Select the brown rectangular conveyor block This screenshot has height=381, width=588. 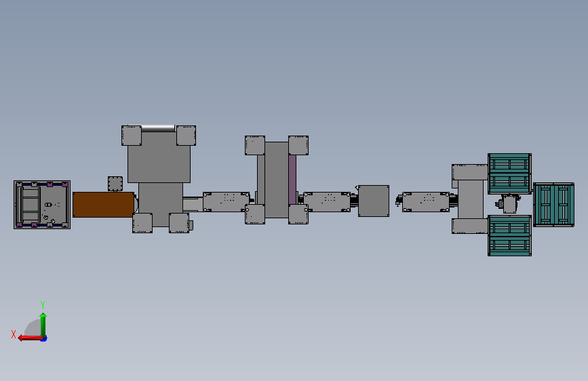[104, 205]
